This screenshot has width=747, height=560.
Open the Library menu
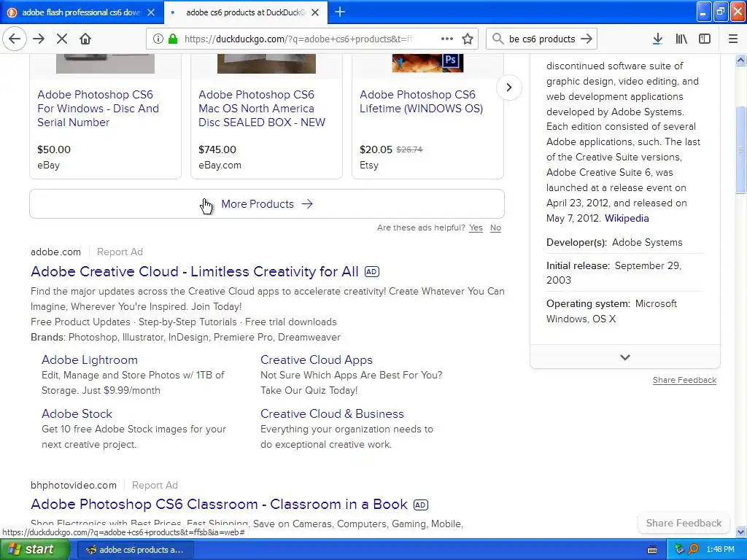(681, 39)
